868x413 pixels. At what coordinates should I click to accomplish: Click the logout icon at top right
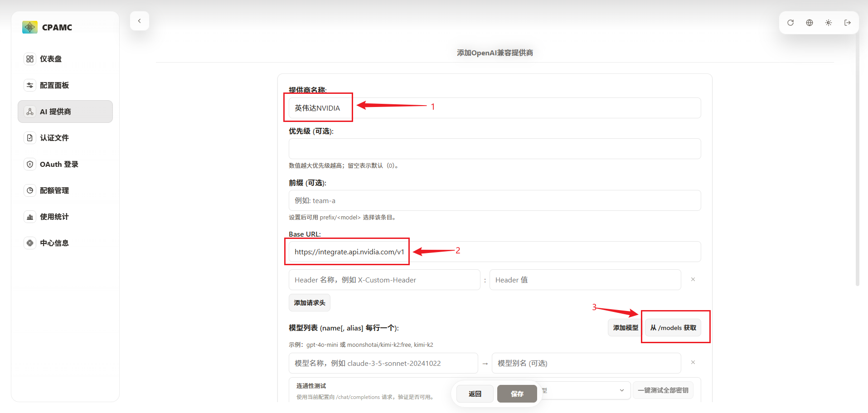point(848,23)
